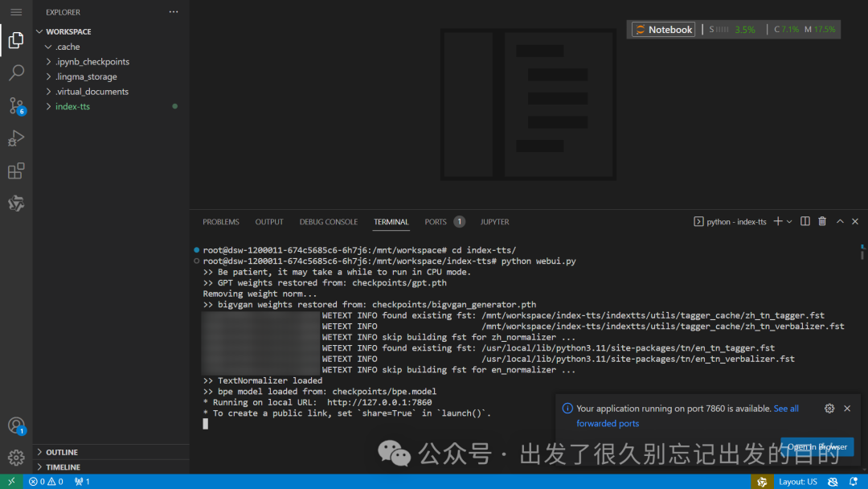Switch to the PORTS tab
868x489 pixels.
pos(436,222)
